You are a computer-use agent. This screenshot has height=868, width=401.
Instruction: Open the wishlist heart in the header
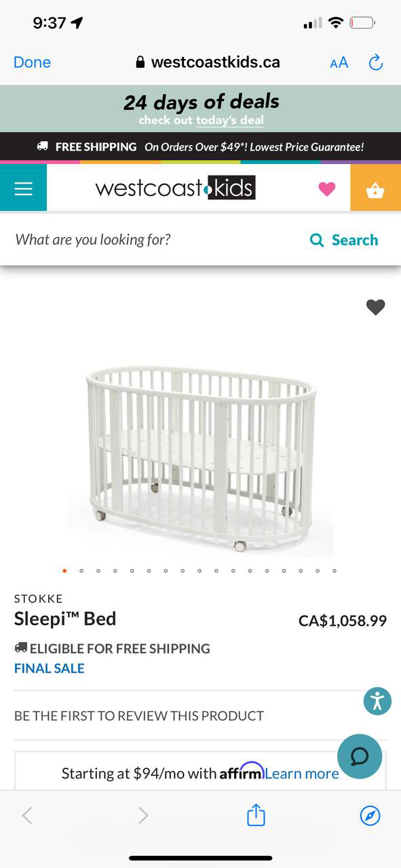pyautogui.click(x=326, y=188)
